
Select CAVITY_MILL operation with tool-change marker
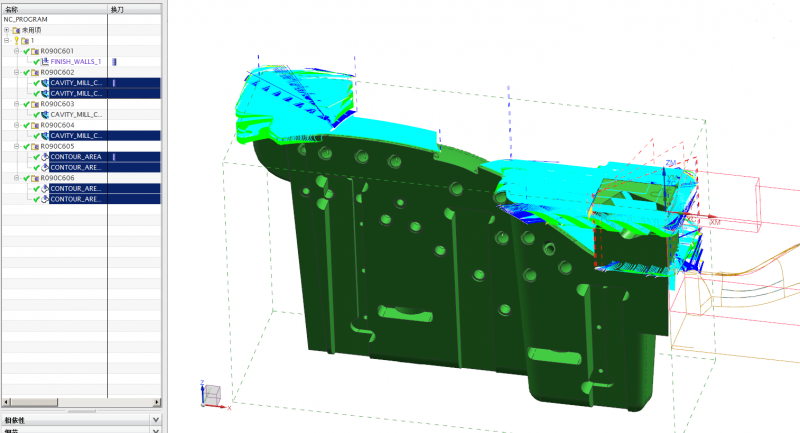76,83
